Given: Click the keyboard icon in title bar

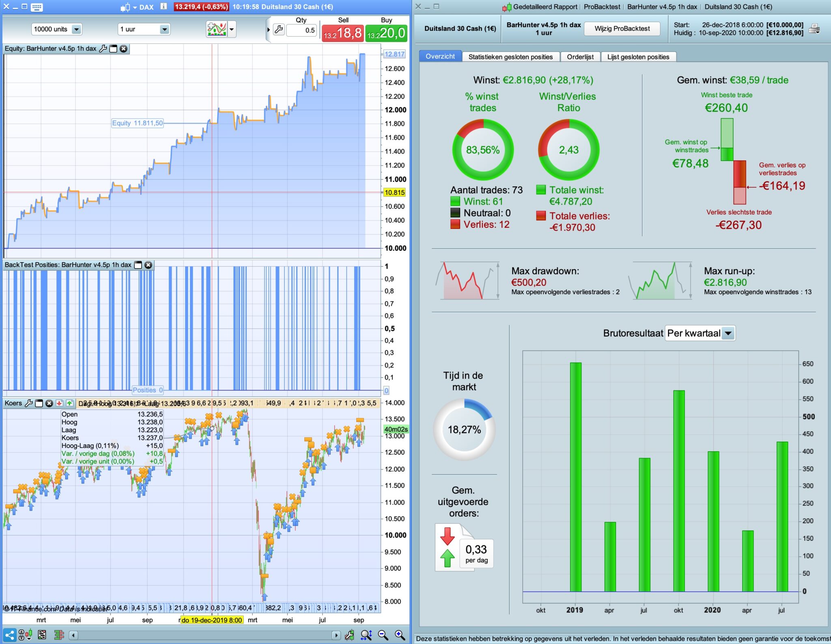Looking at the screenshot, I should (37, 7).
